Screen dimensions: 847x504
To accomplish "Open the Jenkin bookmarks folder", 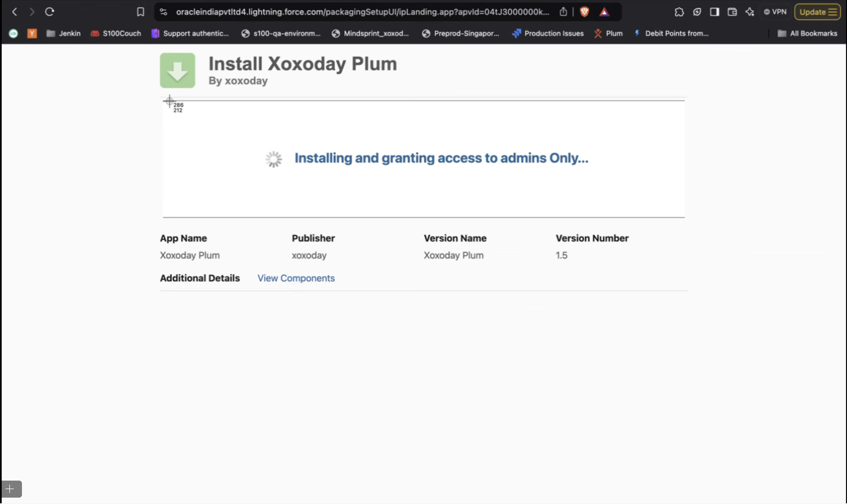I will (63, 33).
